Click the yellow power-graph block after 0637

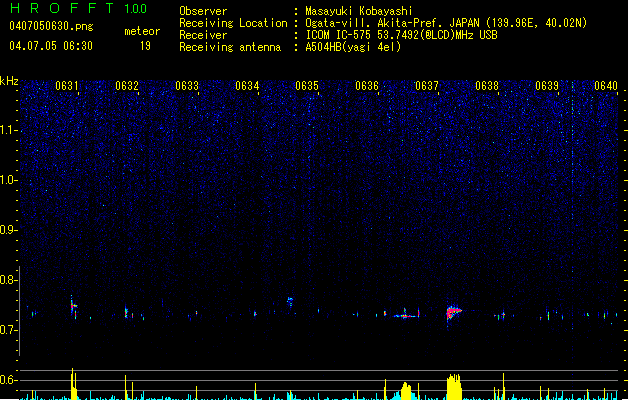[x=454, y=387]
